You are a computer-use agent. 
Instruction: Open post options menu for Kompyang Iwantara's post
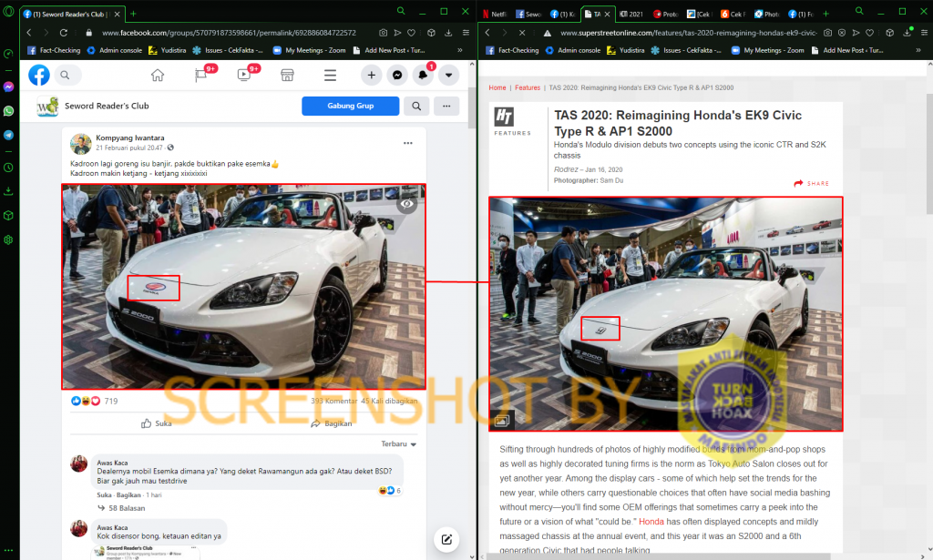pyautogui.click(x=407, y=143)
